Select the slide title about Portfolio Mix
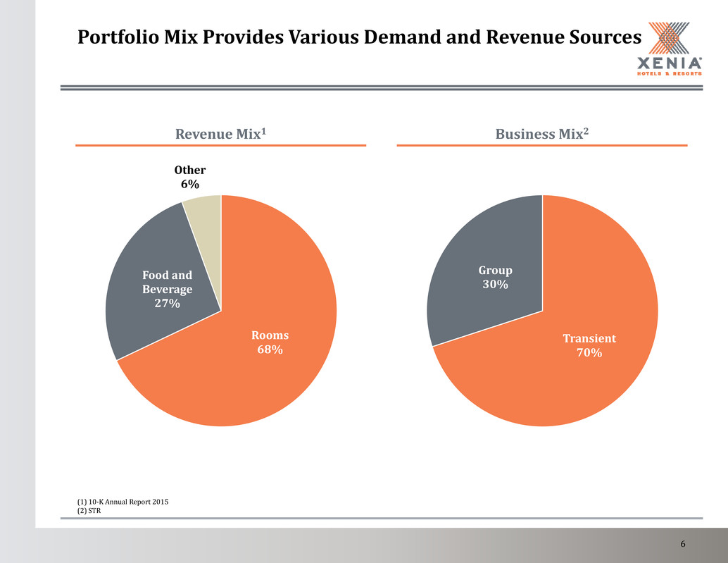The image size is (728, 563). point(360,37)
